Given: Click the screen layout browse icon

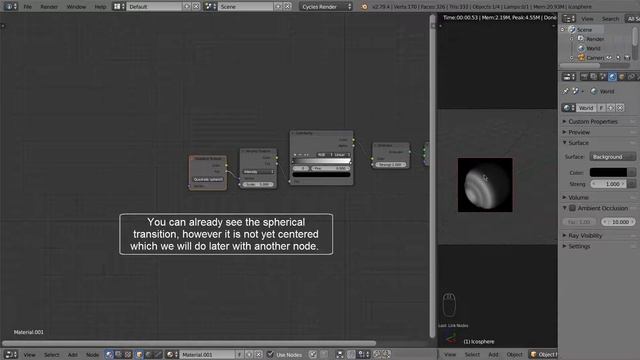Looking at the screenshot, I should 119,7.
